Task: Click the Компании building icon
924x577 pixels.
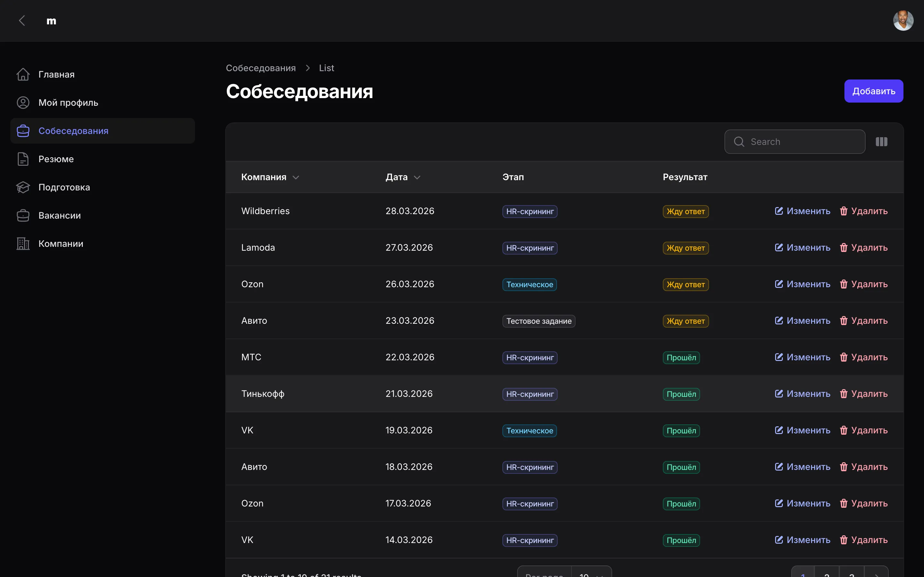Action: (23, 244)
